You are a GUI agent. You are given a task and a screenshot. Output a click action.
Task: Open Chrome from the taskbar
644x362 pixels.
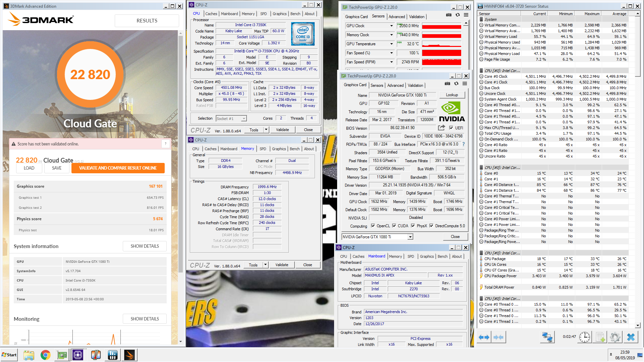[46, 355]
